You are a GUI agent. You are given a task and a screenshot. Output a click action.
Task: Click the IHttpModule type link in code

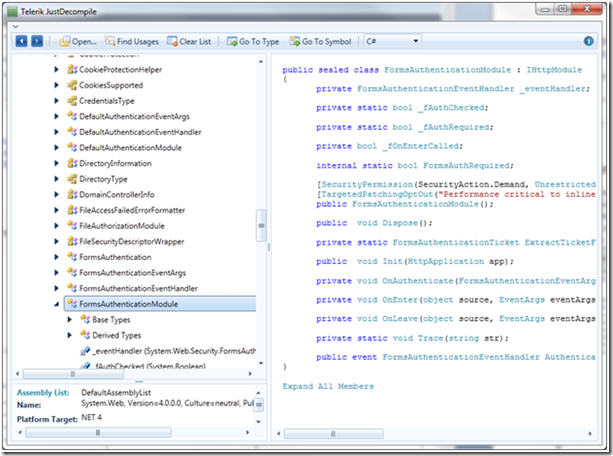[554, 70]
